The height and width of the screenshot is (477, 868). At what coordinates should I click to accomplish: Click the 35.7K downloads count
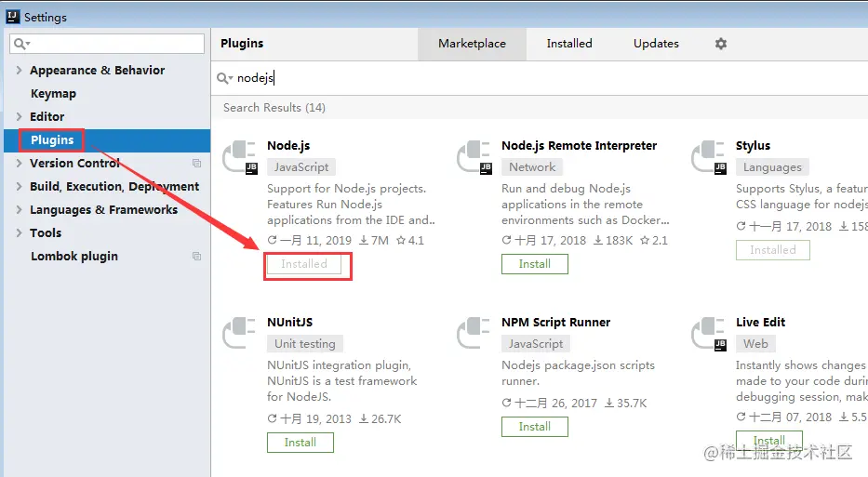point(625,403)
